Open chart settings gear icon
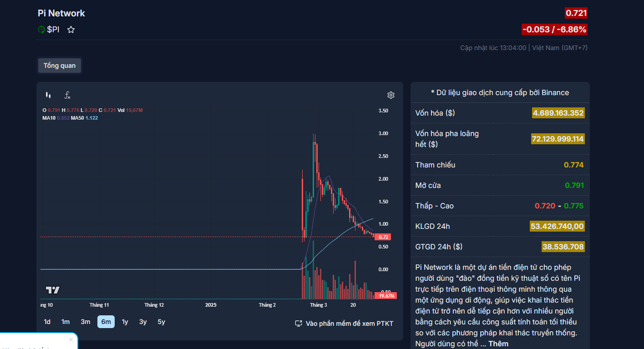Viewport: 644px width, 349px height. (390, 95)
